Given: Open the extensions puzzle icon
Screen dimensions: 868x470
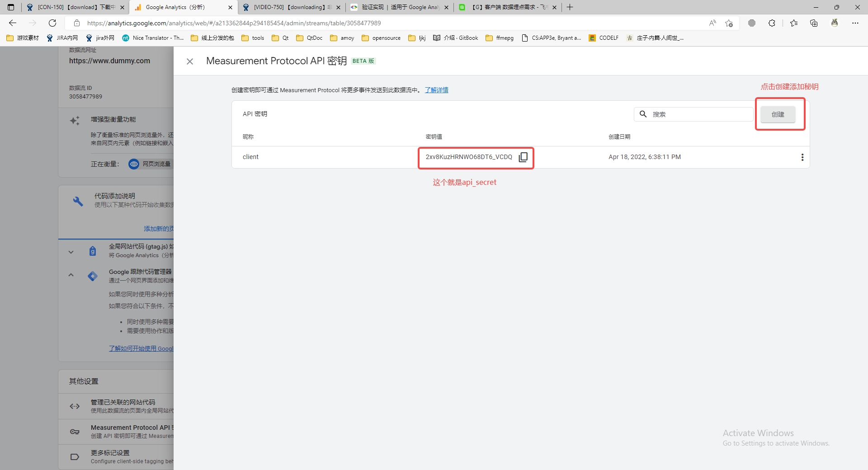Looking at the screenshot, I should pos(772,23).
